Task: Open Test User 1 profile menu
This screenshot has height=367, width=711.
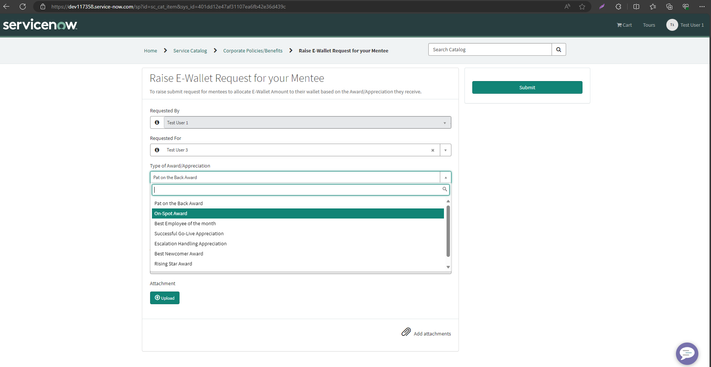Action: coord(692,25)
